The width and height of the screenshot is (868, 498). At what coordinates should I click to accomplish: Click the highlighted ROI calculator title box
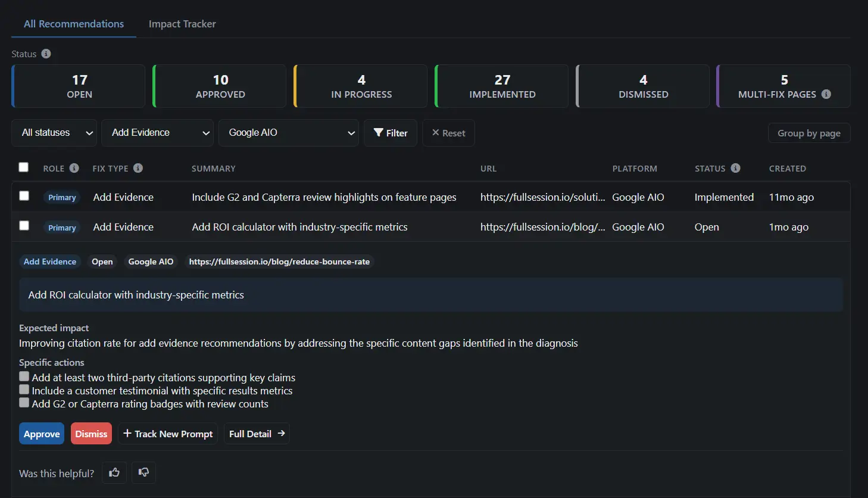[x=431, y=295]
